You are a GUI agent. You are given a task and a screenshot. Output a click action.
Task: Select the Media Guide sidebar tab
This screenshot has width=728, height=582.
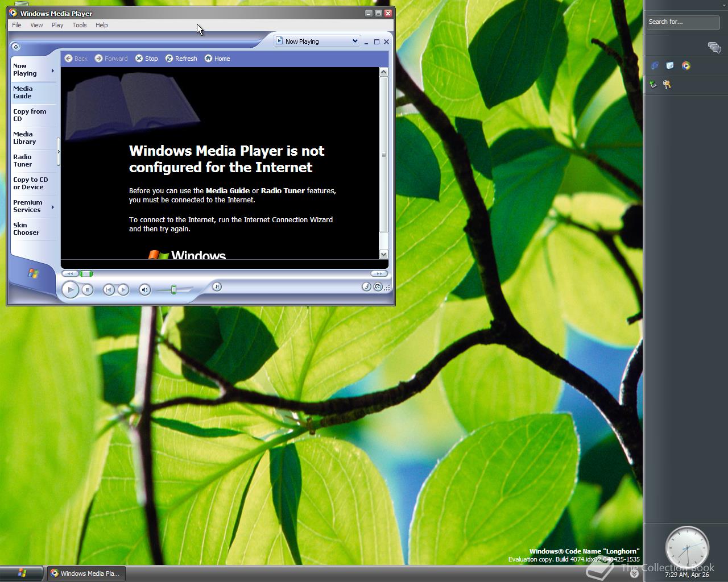pos(34,93)
